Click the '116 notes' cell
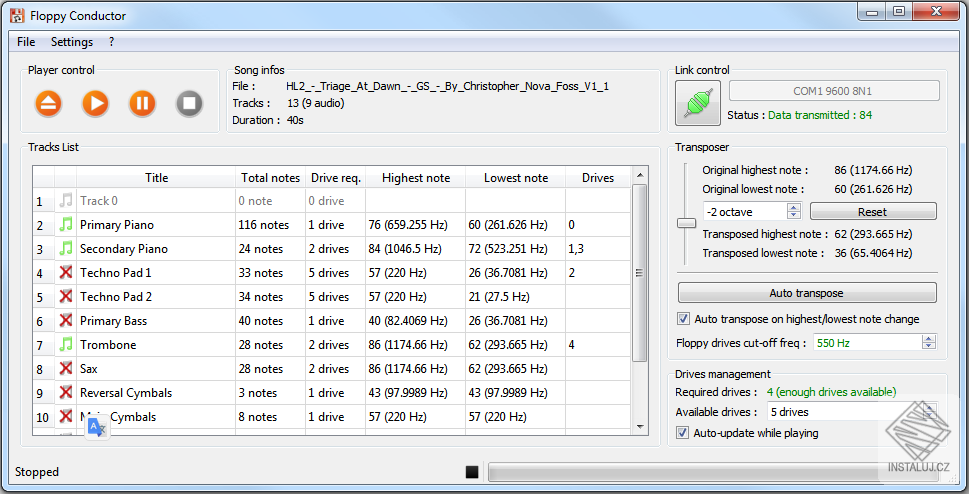Image resolution: width=969 pixels, height=494 pixels. pos(270,224)
